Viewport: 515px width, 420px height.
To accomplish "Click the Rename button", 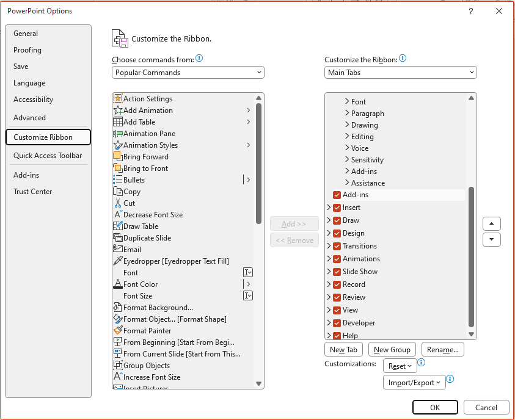I will click(442, 349).
